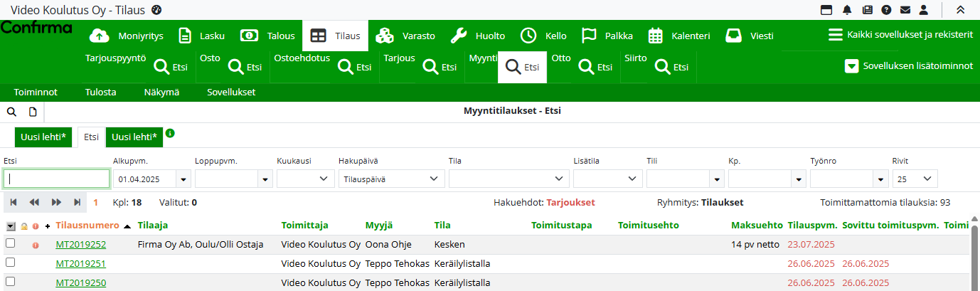Select the MT2019251 row checkbox

10,263
